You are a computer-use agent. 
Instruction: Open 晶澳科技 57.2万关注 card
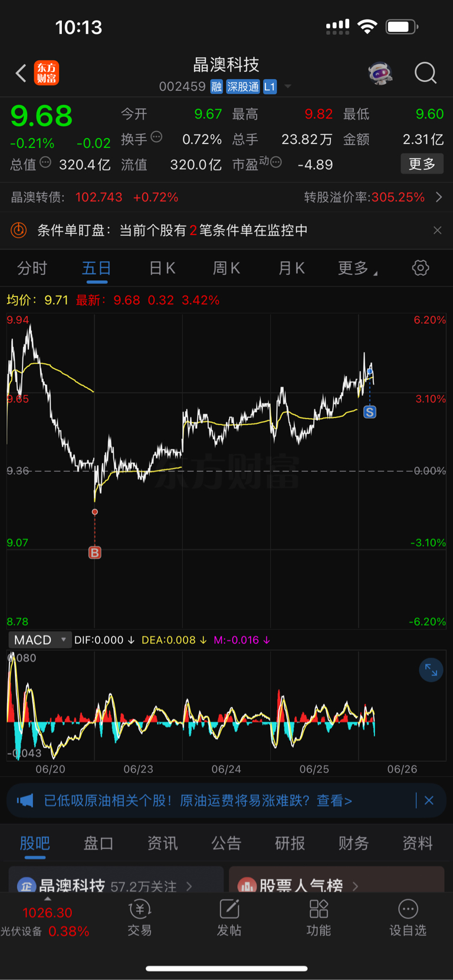point(116,880)
